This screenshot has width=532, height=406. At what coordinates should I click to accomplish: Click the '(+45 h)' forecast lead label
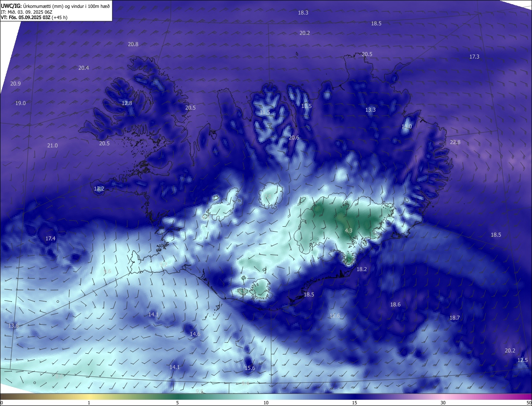click(x=59, y=17)
